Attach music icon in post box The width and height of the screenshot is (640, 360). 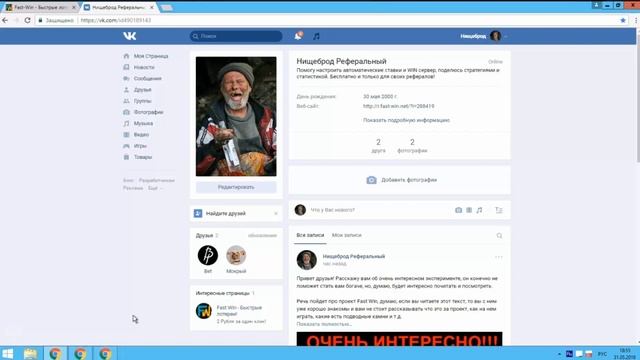480,210
